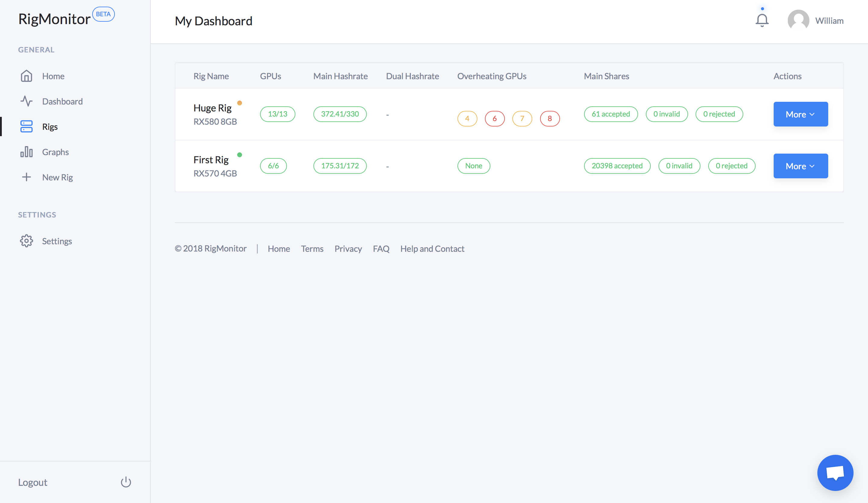Click © 2018 RigMonitor footer text
Image resolution: width=868 pixels, height=503 pixels.
click(x=210, y=248)
